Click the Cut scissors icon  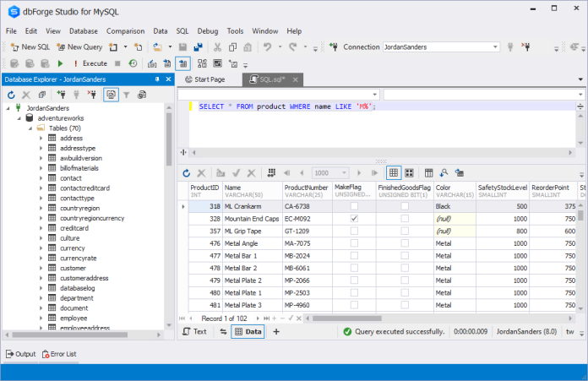click(x=218, y=47)
